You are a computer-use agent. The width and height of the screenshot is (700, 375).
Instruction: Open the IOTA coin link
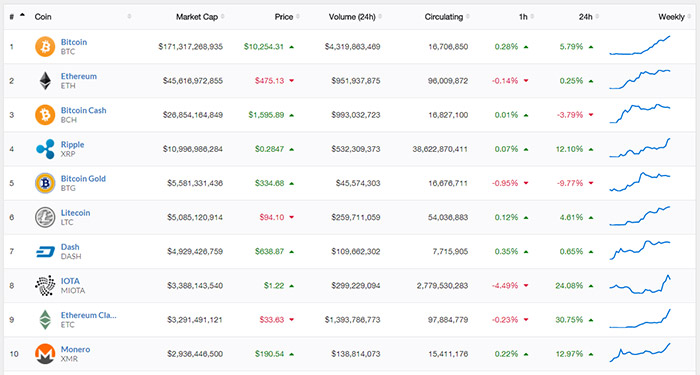(x=70, y=281)
